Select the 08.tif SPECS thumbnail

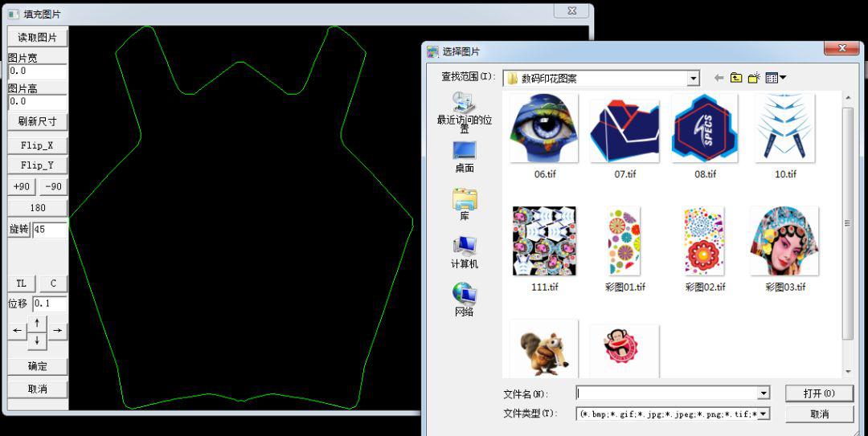[704, 128]
